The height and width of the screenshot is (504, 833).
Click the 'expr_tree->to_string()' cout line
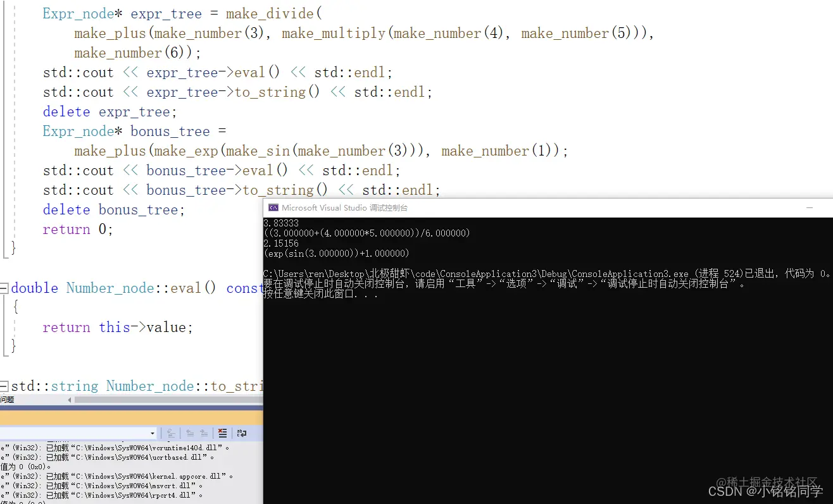pyautogui.click(x=238, y=92)
